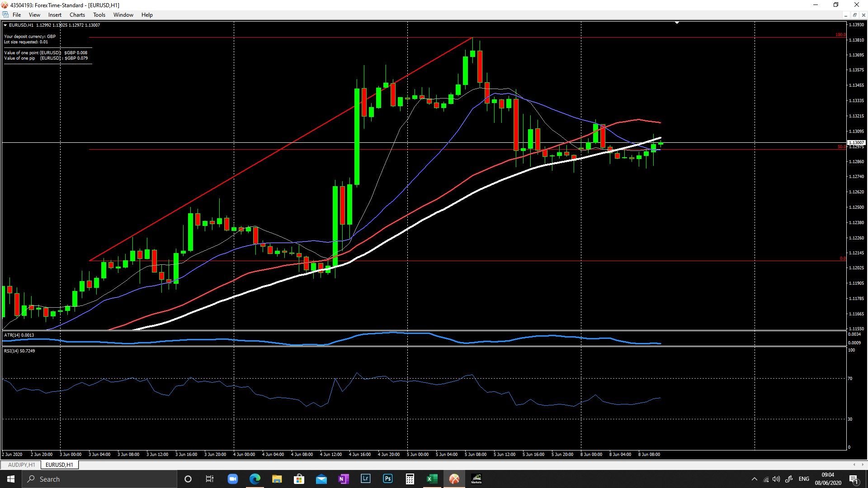Toggle the one-click trading arrow beside EURUSD,H1
868x488 pixels.
tap(5, 25)
